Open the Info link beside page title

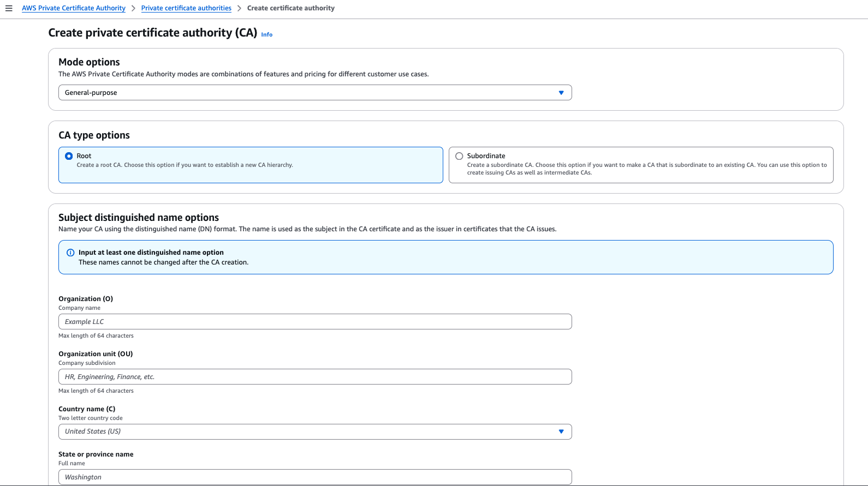266,34
